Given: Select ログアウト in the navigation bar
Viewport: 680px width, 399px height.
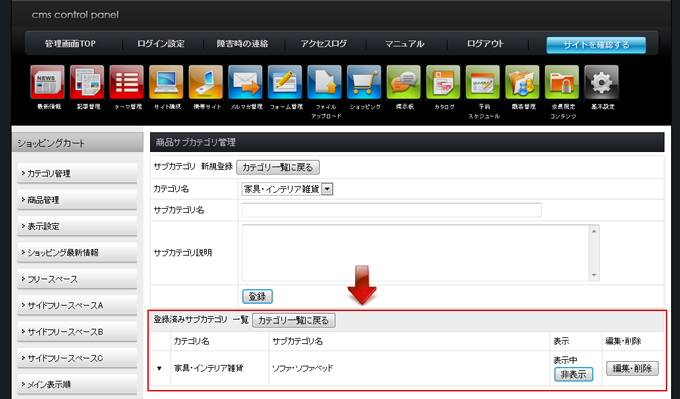Looking at the screenshot, I should pyautogui.click(x=485, y=44).
